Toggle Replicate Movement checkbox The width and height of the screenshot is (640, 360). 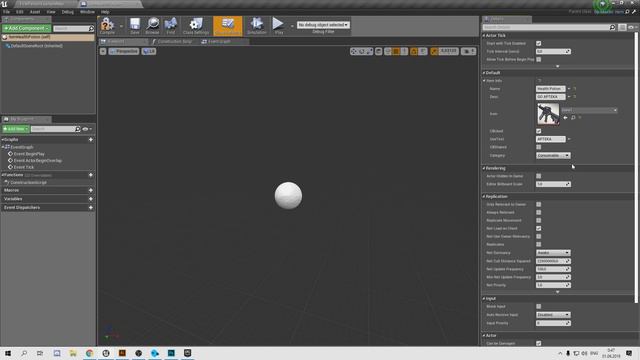(538, 220)
